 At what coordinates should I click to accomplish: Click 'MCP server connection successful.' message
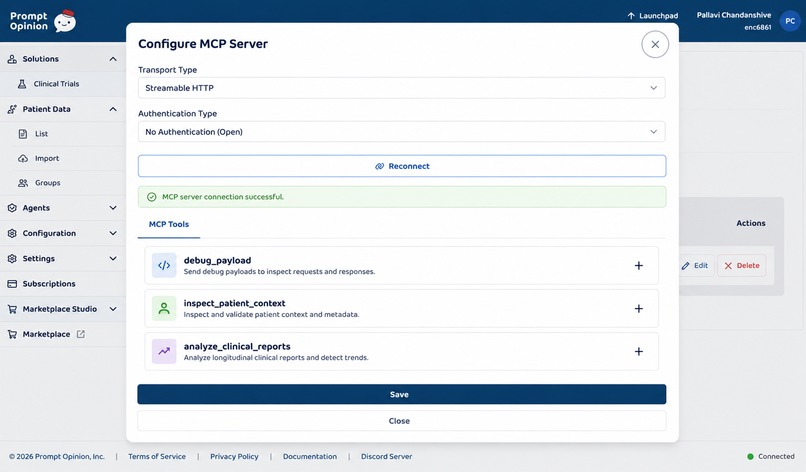point(223,197)
